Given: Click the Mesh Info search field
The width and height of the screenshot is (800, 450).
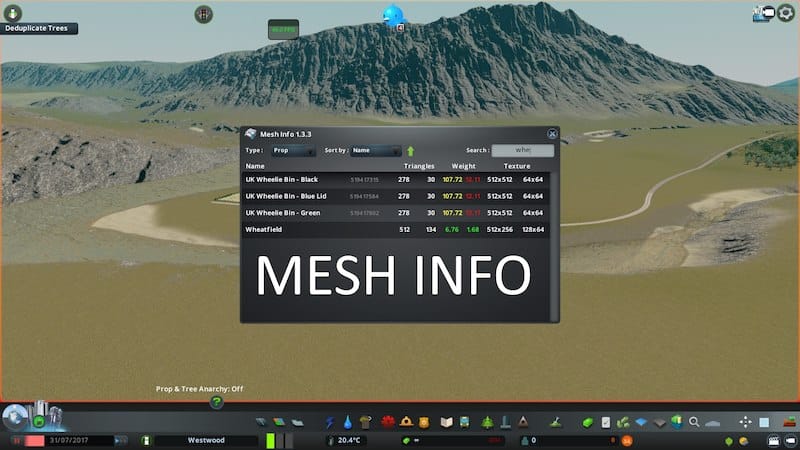Looking at the screenshot, I should point(522,150).
